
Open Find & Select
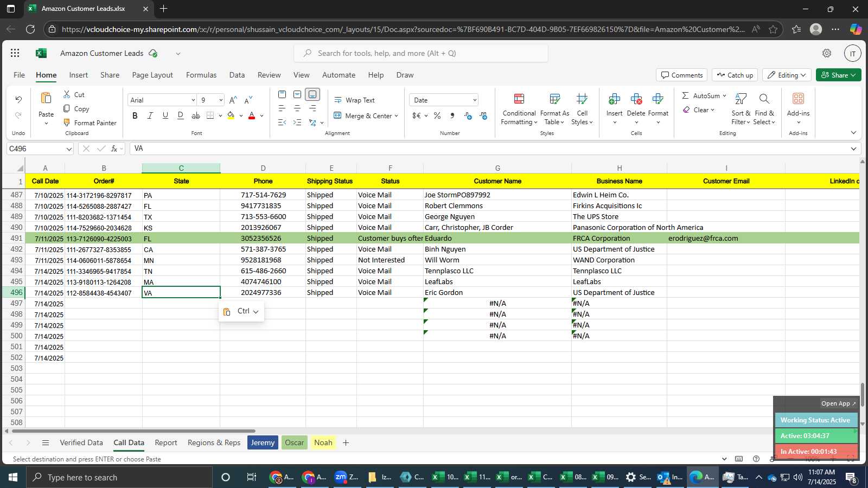click(764, 109)
